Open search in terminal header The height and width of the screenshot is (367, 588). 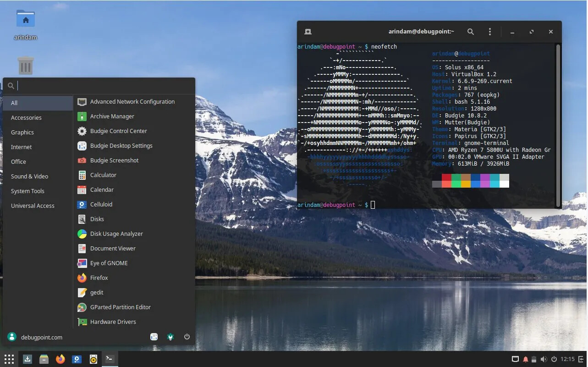tap(471, 32)
